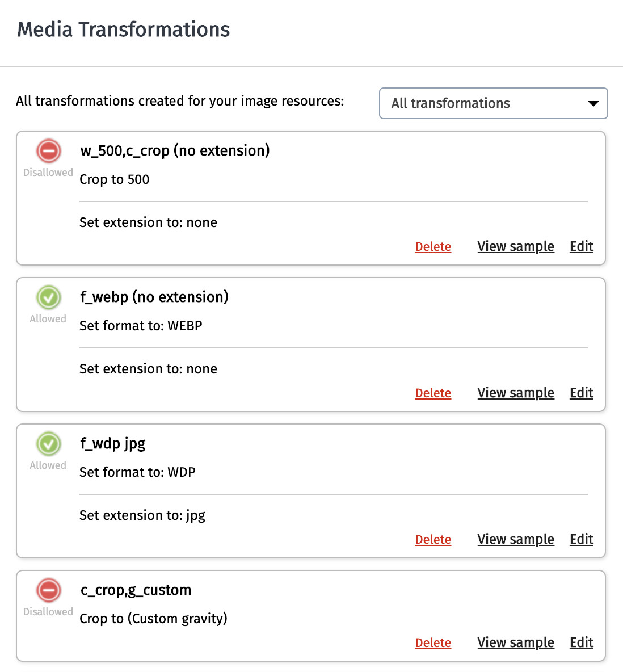Edit the c_crop,g_custom transformation
The height and width of the screenshot is (672, 623).
(x=581, y=642)
